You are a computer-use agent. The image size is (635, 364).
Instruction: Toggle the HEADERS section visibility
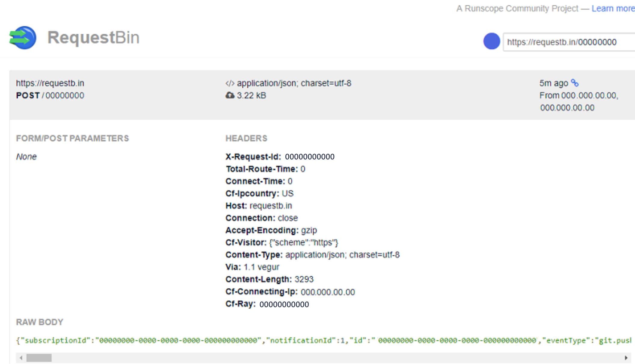point(242,138)
